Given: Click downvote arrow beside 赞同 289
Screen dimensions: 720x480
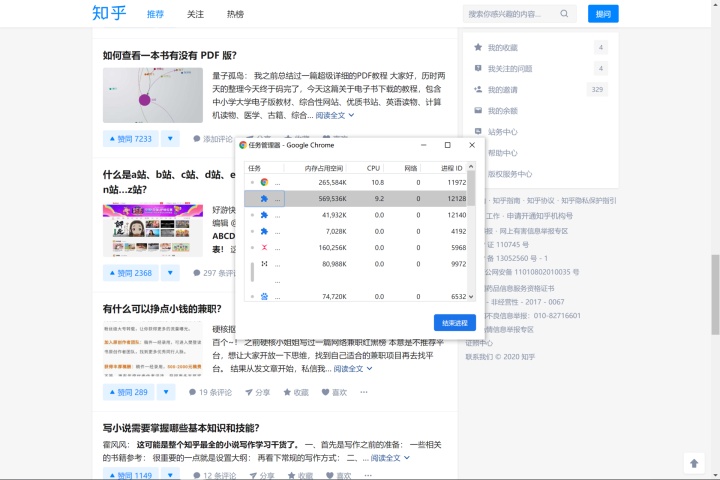Looking at the screenshot, I should pos(166,392).
